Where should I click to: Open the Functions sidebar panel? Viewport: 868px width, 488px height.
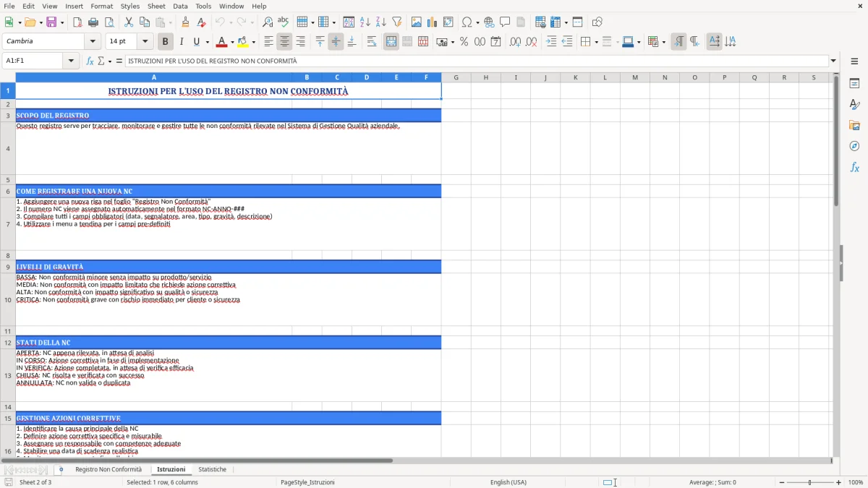click(855, 167)
